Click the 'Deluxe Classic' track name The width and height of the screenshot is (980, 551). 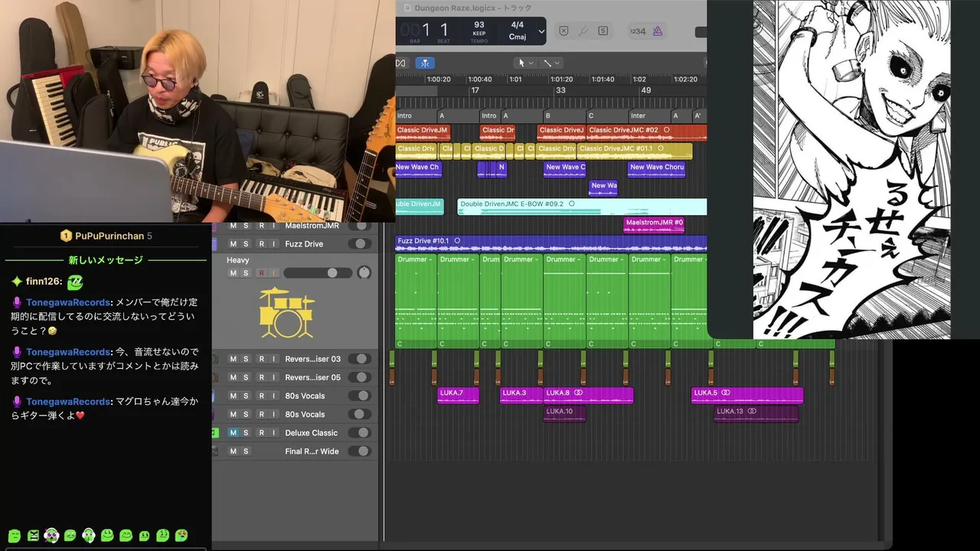[x=311, y=432]
